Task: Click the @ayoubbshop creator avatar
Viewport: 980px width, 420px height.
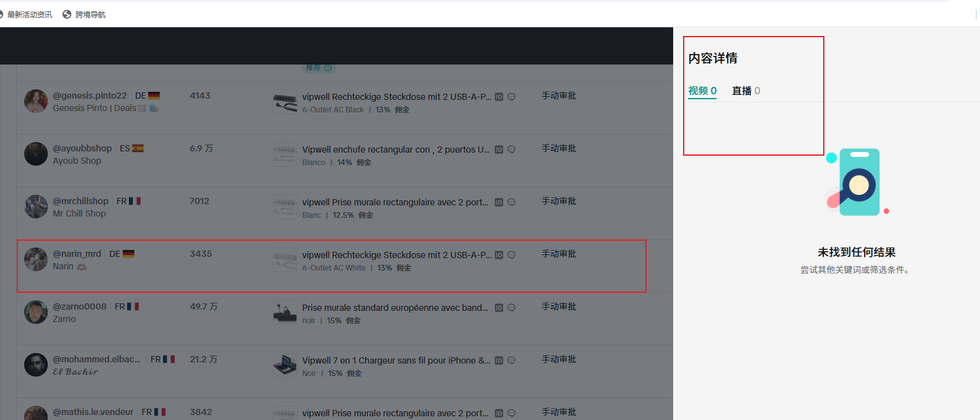Action: tap(36, 154)
